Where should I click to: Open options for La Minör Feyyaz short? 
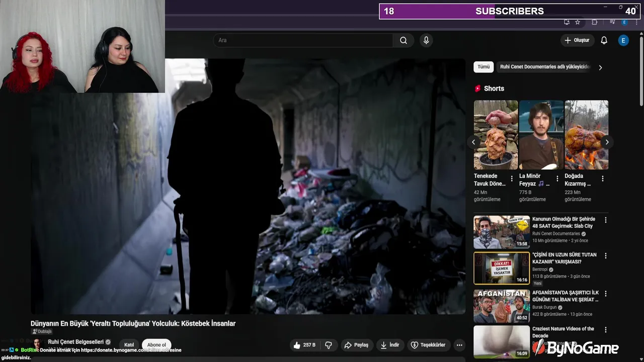[557, 178]
